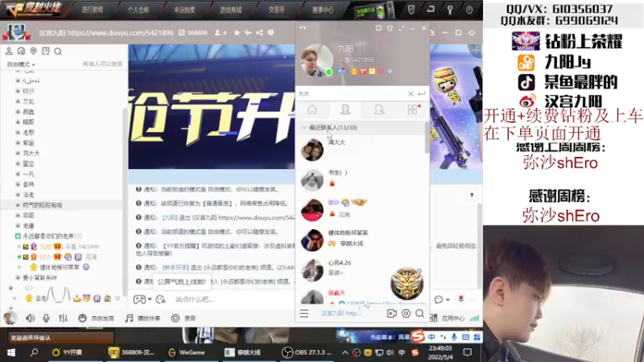Start 录音 recording button
Viewport: 644px width, 362px height.
point(184,318)
